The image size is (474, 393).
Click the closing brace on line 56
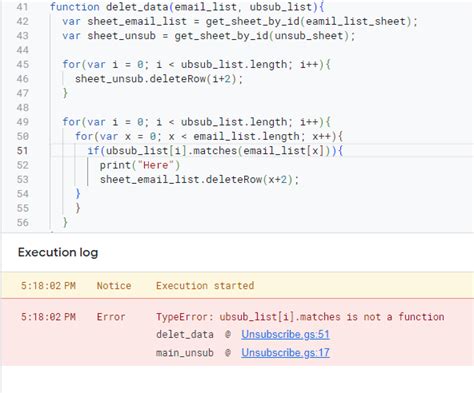[x=65, y=222]
